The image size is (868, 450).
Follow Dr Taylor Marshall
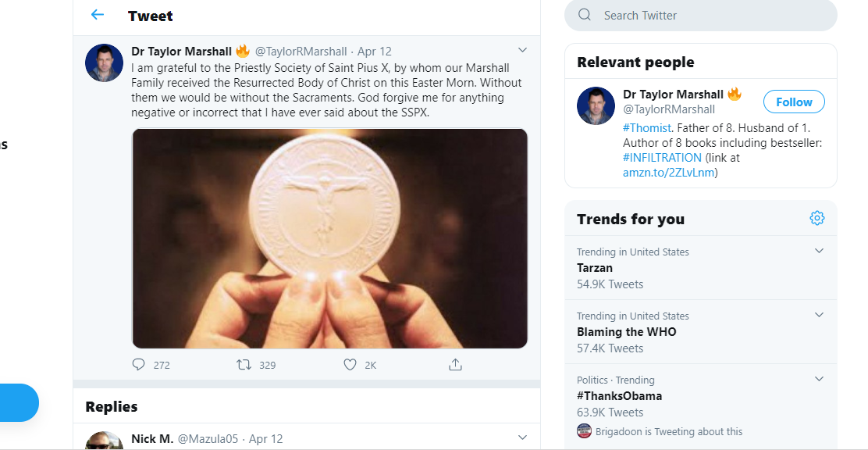(x=794, y=102)
